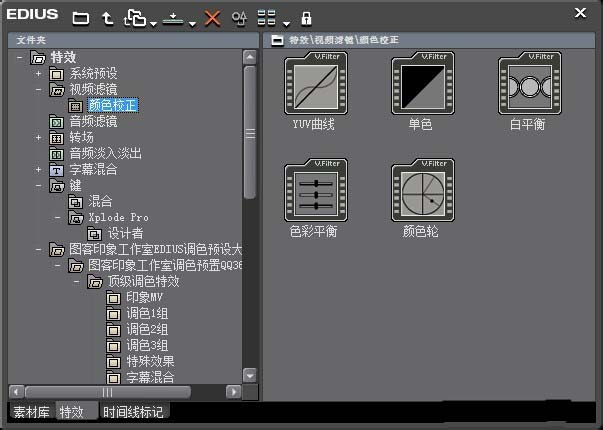Expand the 系统预设 tree node
This screenshot has height=430, width=603.
tap(38, 73)
